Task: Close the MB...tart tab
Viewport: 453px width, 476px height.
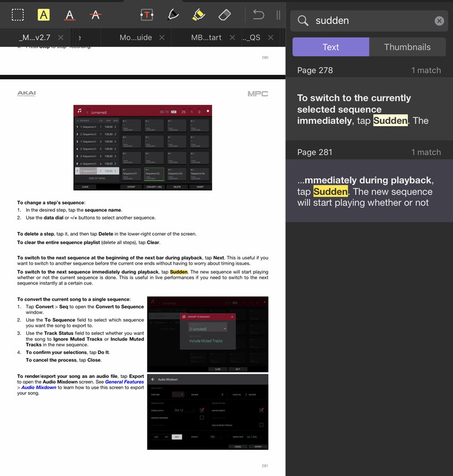Action: click(x=232, y=37)
